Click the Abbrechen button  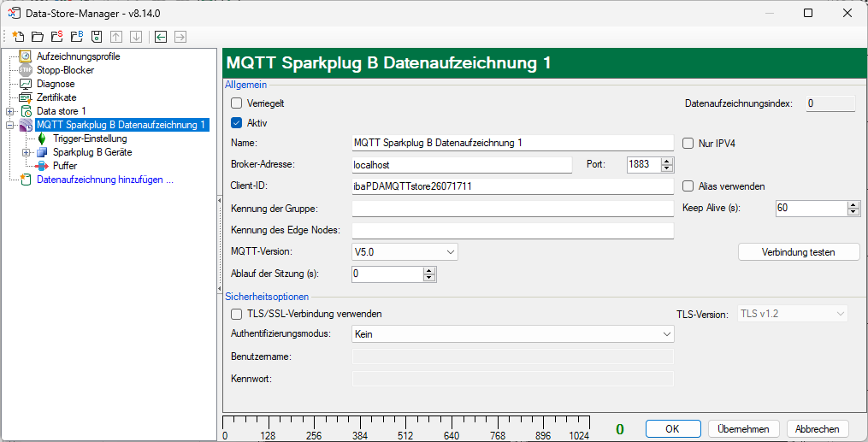817,428
